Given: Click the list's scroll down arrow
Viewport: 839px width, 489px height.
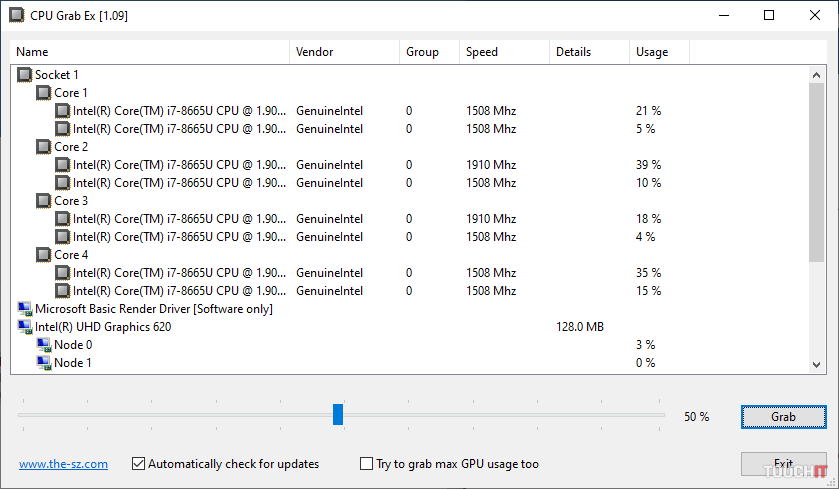Looking at the screenshot, I should coord(818,365).
